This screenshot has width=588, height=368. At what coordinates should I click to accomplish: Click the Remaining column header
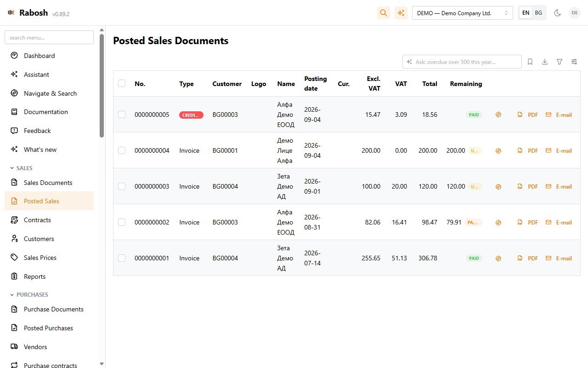click(466, 84)
